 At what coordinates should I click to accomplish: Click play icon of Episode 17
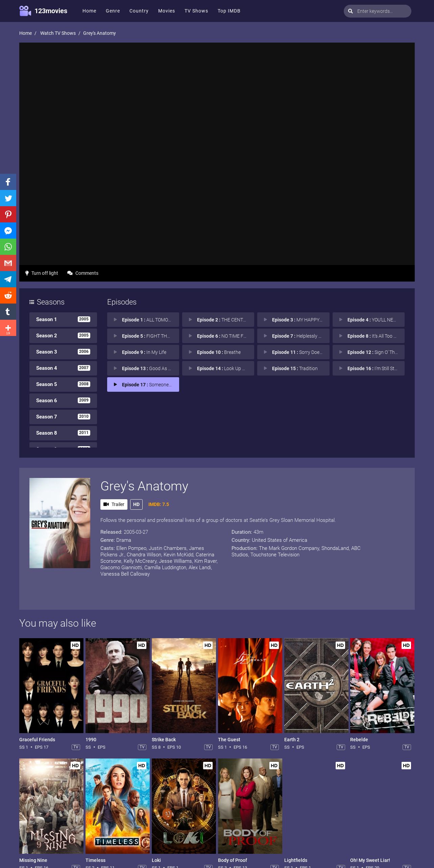click(x=115, y=384)
